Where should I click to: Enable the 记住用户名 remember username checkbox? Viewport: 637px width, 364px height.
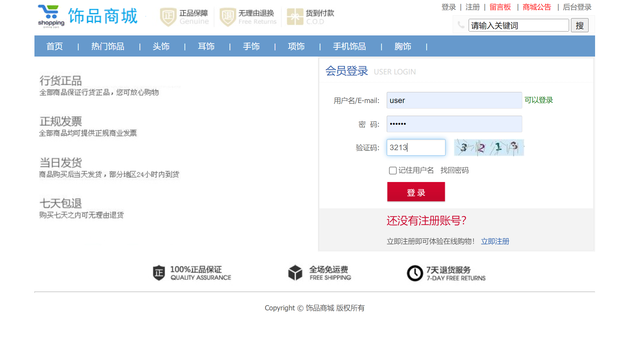[392, 170]
